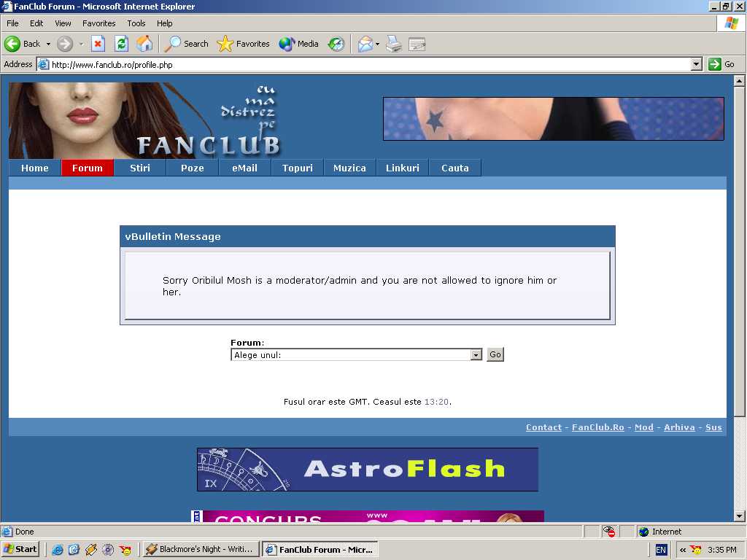Open the Edit menu
The width and height of the screenshot is (747, 560).
(x=36, y=23)
